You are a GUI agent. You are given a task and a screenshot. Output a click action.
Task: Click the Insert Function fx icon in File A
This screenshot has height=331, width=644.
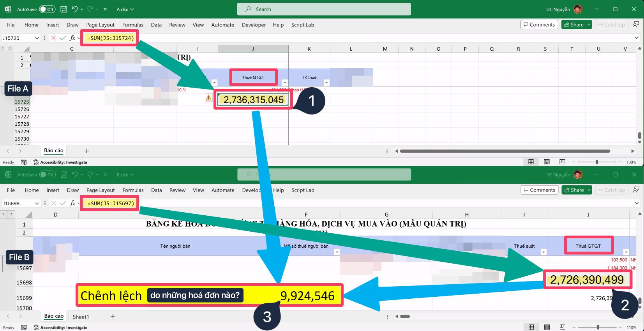pos(72,38)
